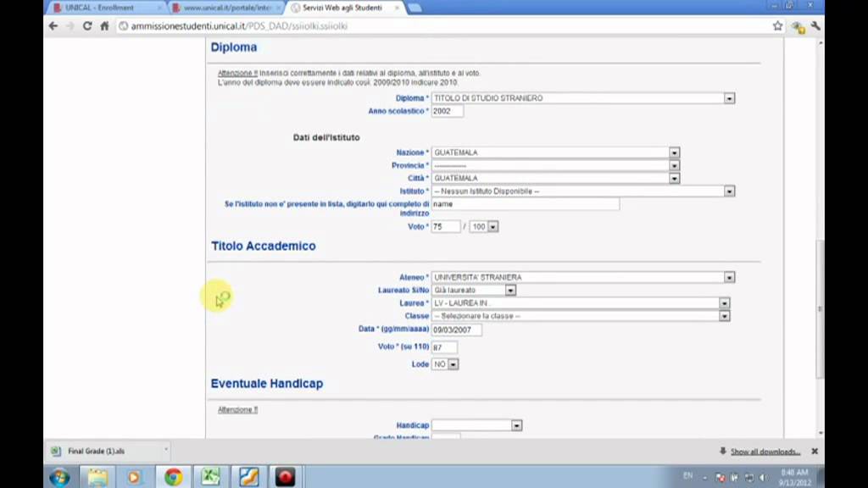Edit the diploma Voto field with 75
This screenshot has height=488, width=868.
point(446,227)
